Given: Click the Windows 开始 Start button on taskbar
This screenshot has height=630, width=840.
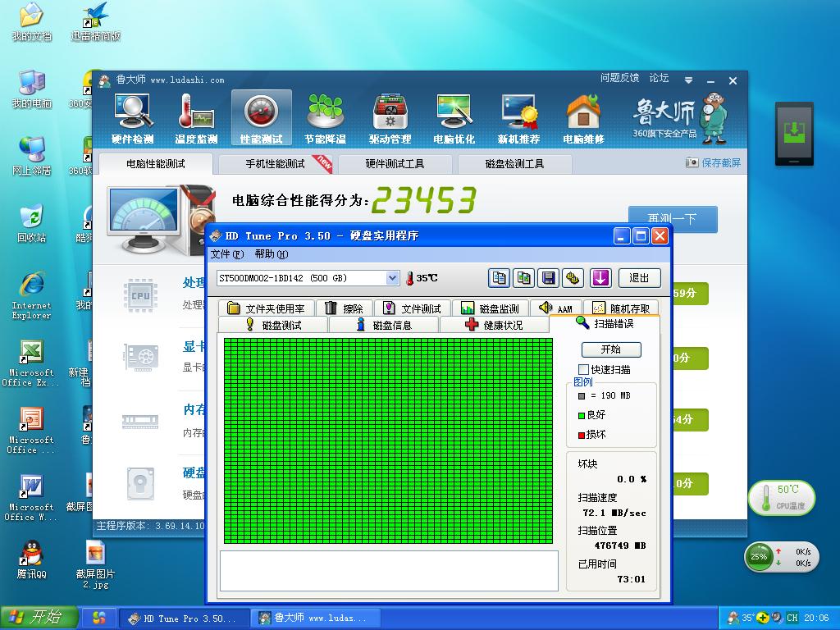Looking at the screenshot, I should coord(39,618).
